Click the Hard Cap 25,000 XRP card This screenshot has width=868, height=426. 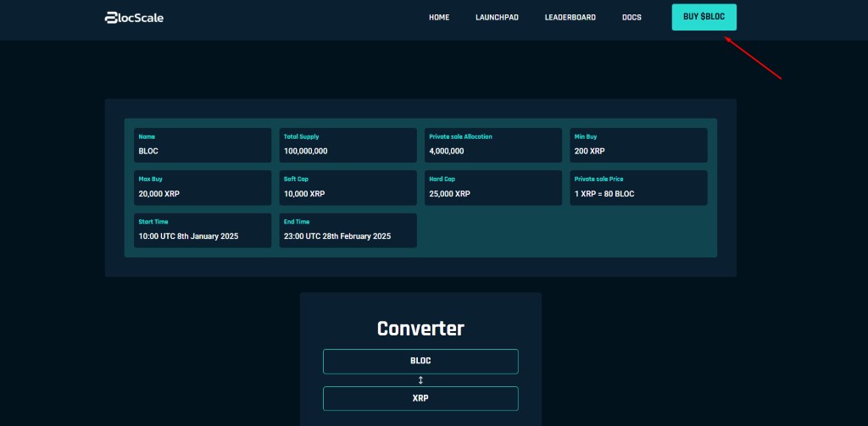493,187
